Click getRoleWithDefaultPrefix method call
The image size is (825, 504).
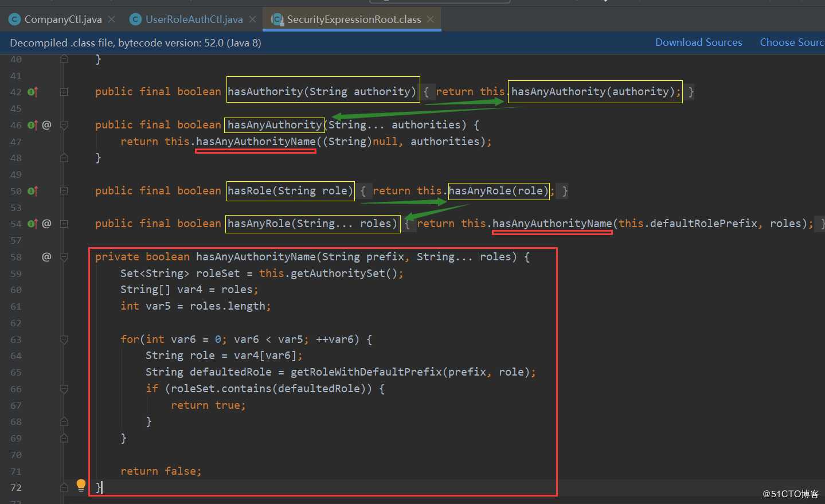[x=366, y=372]
